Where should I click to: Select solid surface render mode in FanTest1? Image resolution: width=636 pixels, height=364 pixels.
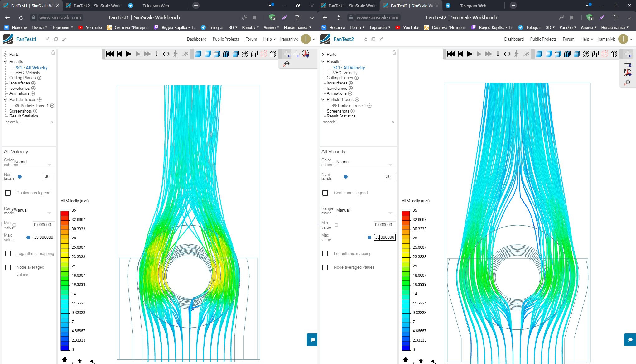click(198, 54)
